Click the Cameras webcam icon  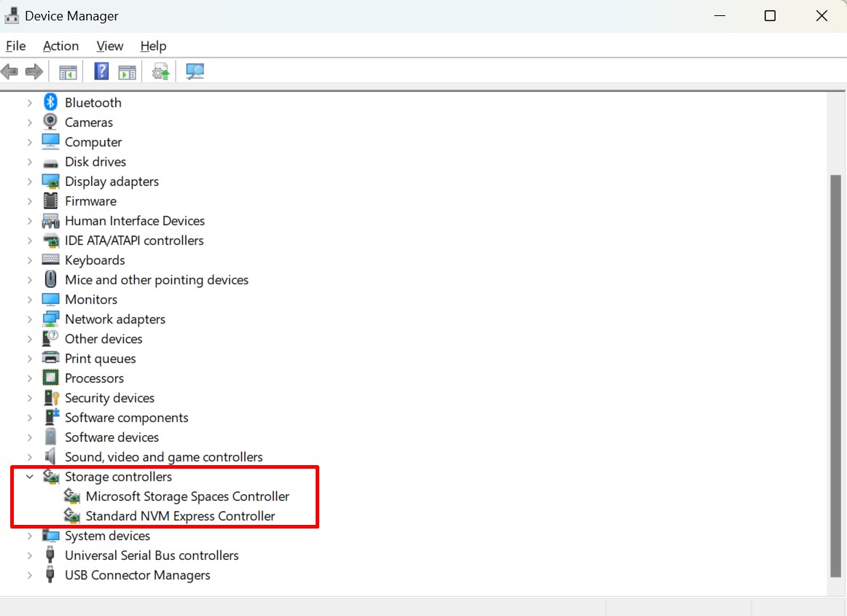[50, 122]
